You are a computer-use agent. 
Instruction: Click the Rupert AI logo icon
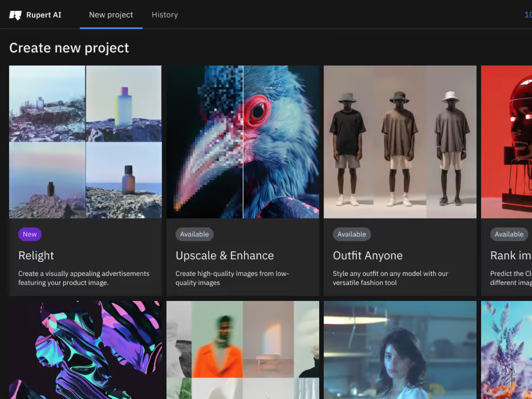pos(15,15)
